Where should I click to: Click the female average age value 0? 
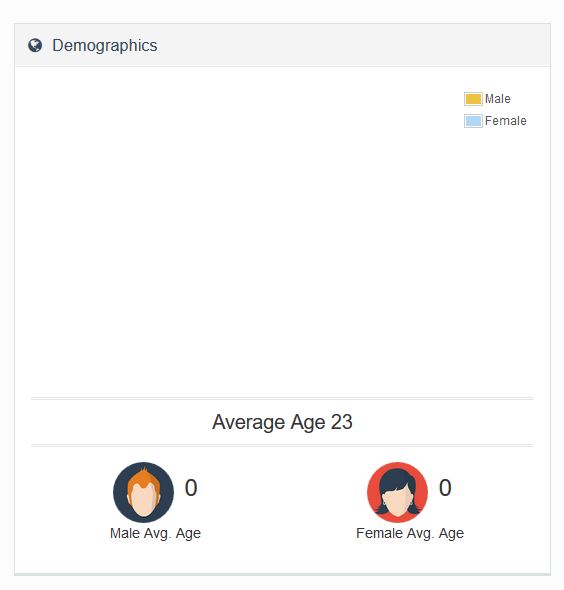click(445, 488)
